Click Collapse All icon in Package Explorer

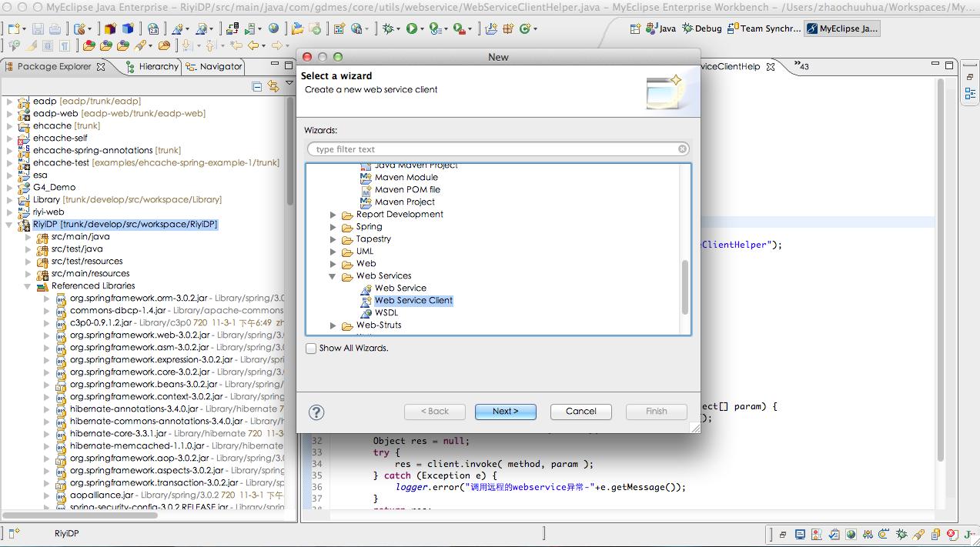257,86
